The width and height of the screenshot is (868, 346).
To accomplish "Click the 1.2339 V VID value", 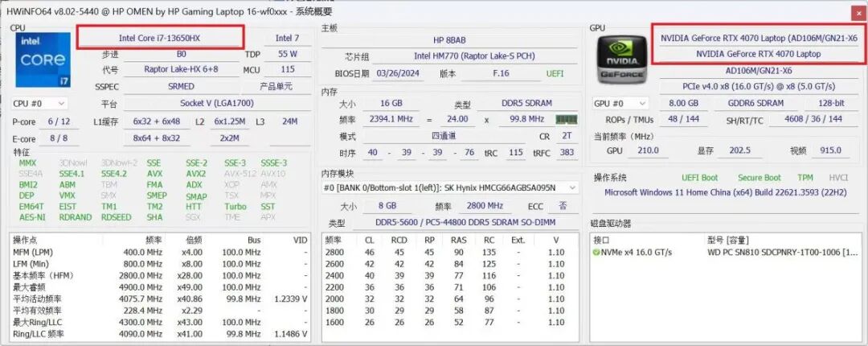I will [x=291, y=299].
